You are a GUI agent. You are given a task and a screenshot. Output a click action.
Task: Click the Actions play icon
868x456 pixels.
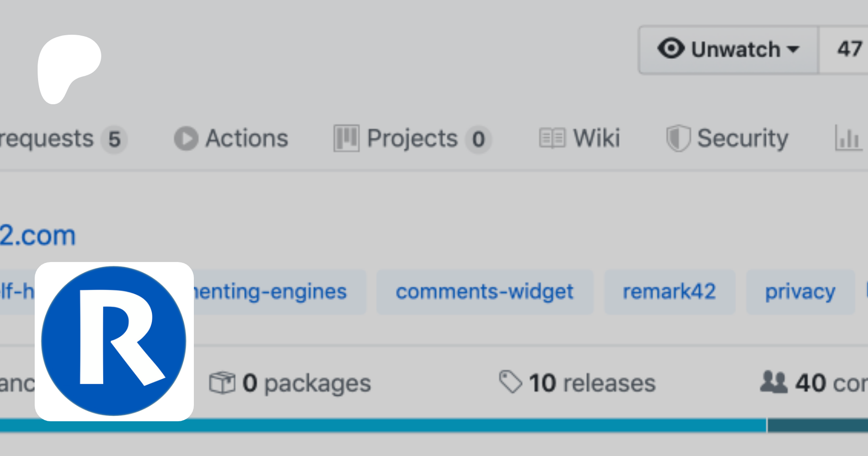pyautogui.click(x=186, y=139)
